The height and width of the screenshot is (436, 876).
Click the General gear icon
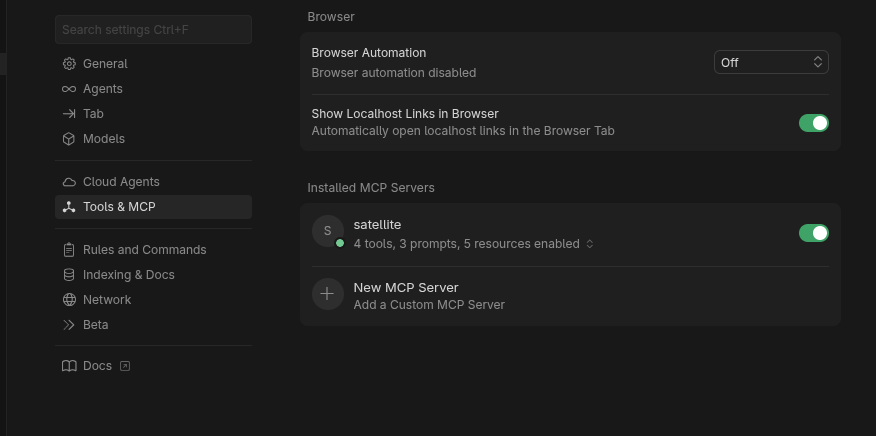click(x=69, y=64)
